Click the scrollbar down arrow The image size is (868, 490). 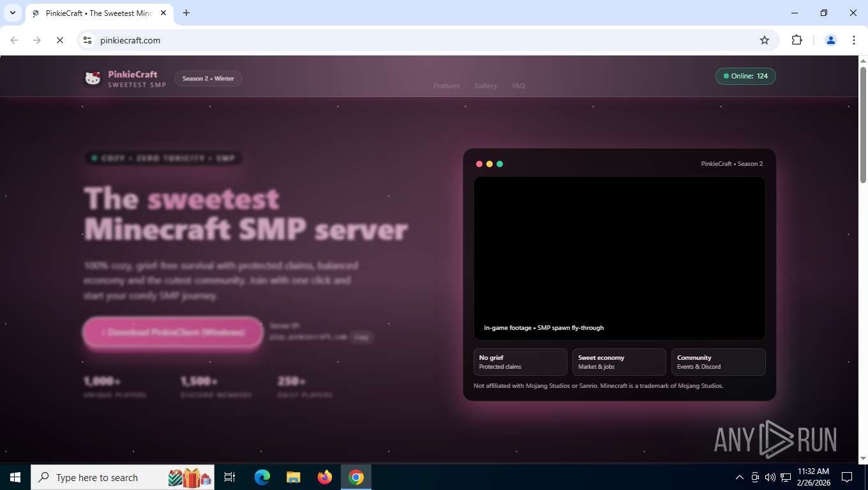(x=863, y=458)
